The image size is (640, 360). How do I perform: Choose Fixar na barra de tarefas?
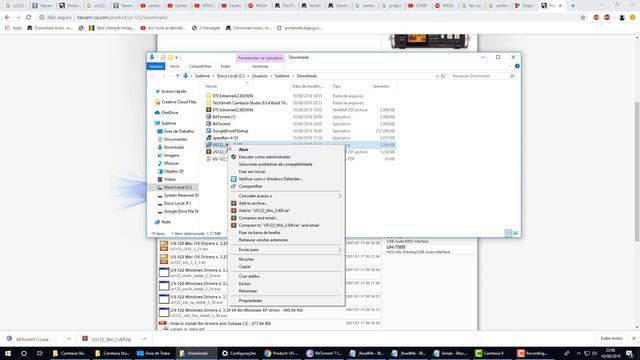click(x=259, y=233)
